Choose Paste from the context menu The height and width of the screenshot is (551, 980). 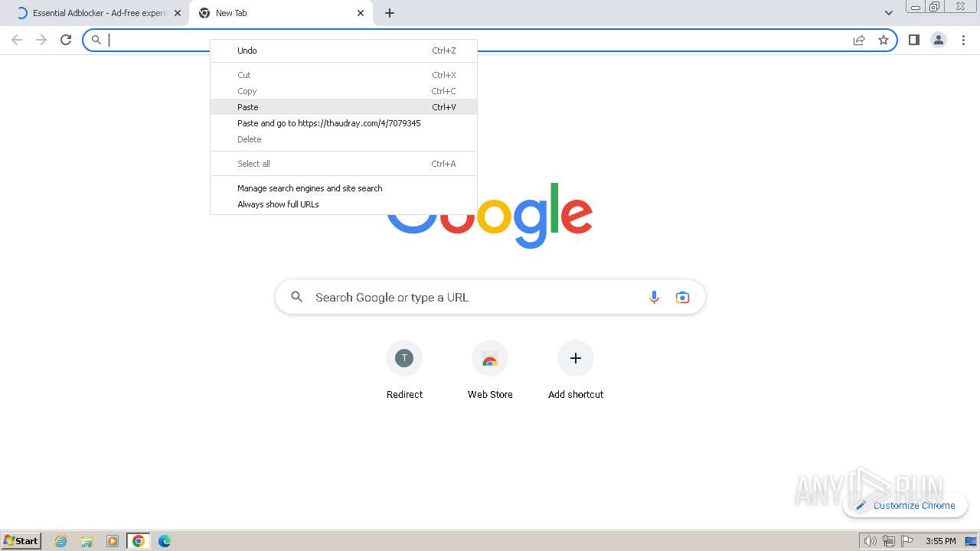344,107
